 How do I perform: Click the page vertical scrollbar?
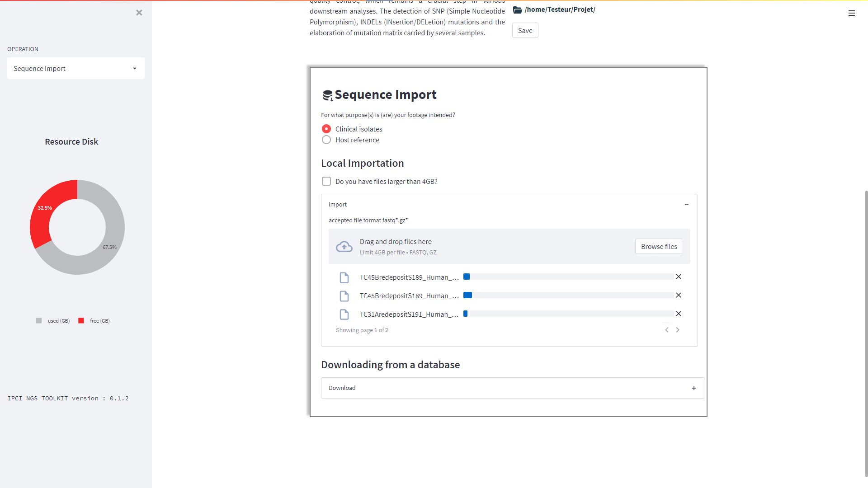coord(866,333)
